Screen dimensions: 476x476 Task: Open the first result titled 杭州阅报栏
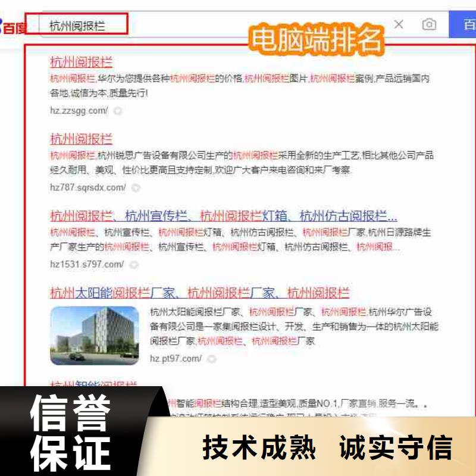(x=81, y=62)
